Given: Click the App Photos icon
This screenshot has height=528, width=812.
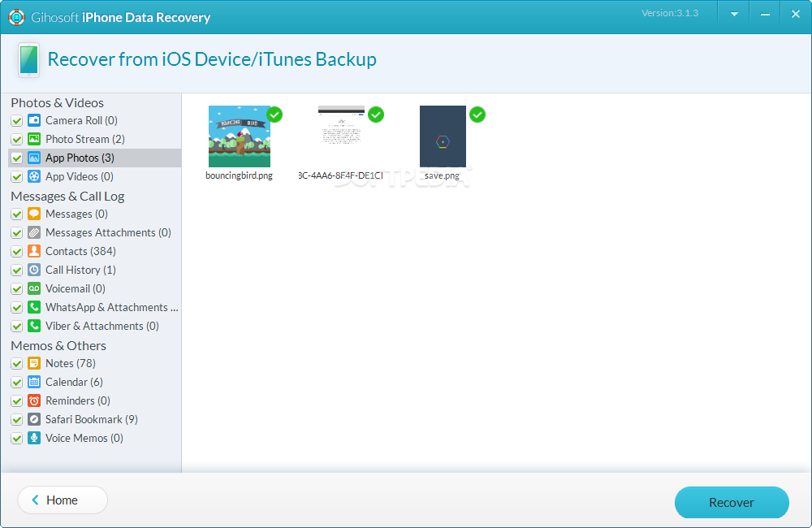Looking at the screenshot, I should pyautogui.click(x=34, y=158).
